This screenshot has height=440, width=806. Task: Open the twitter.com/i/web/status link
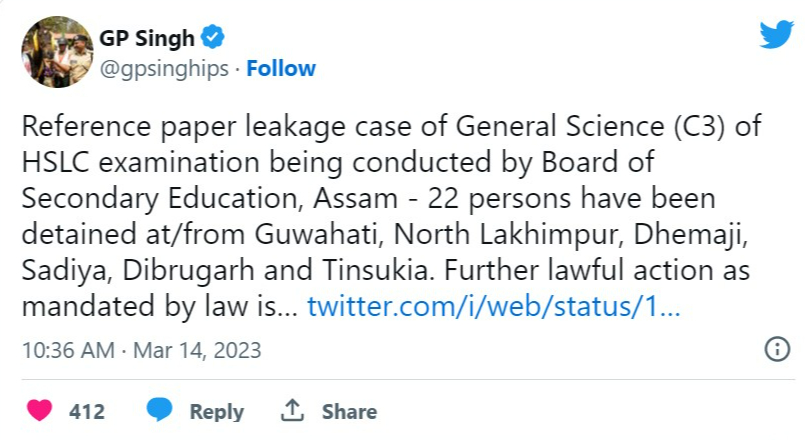point(494,306)
